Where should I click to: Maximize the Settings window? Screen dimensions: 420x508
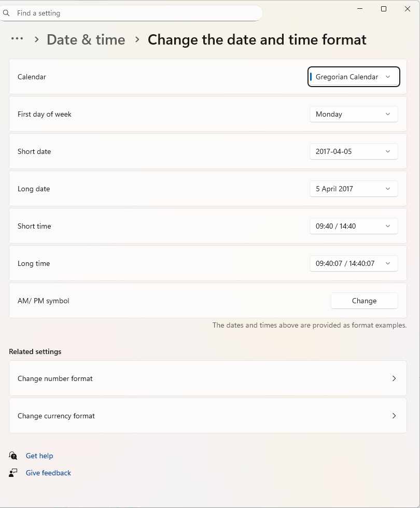[x=384, y=9]
